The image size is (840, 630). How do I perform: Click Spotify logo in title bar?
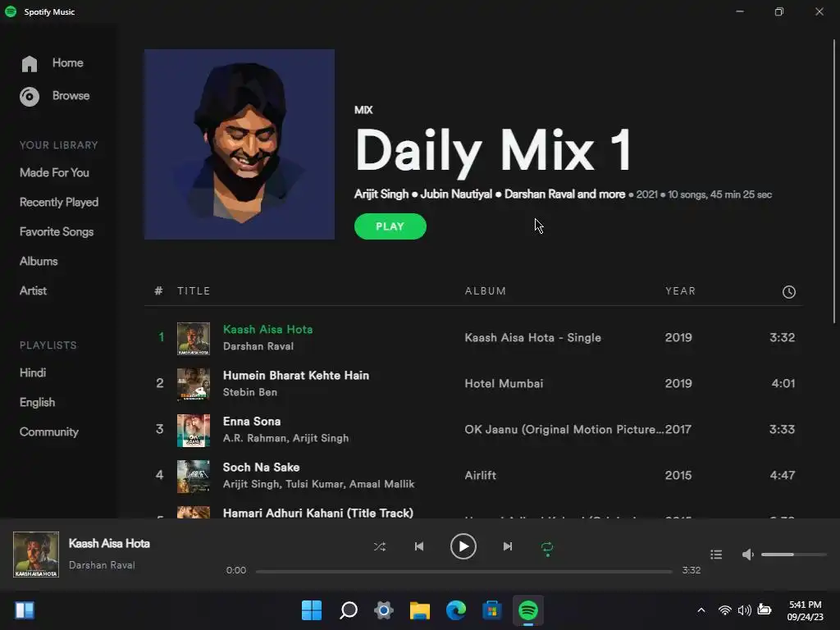coord(11,11)
